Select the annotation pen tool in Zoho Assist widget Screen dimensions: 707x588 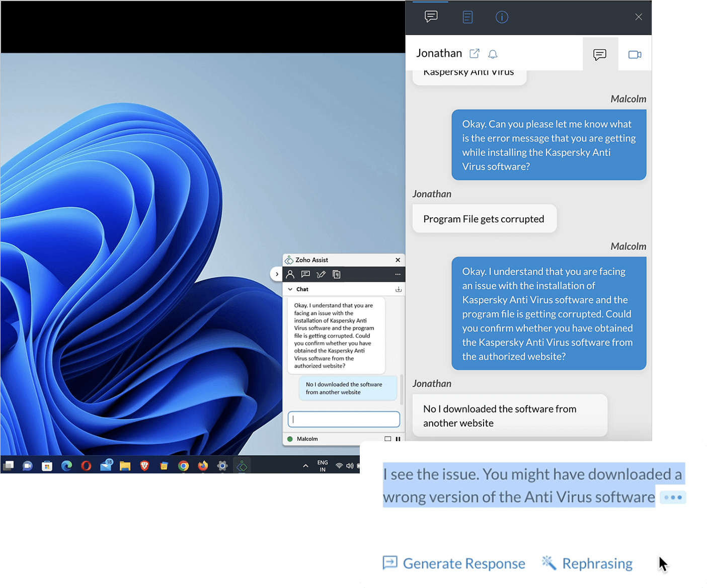[x=321, y=275]
